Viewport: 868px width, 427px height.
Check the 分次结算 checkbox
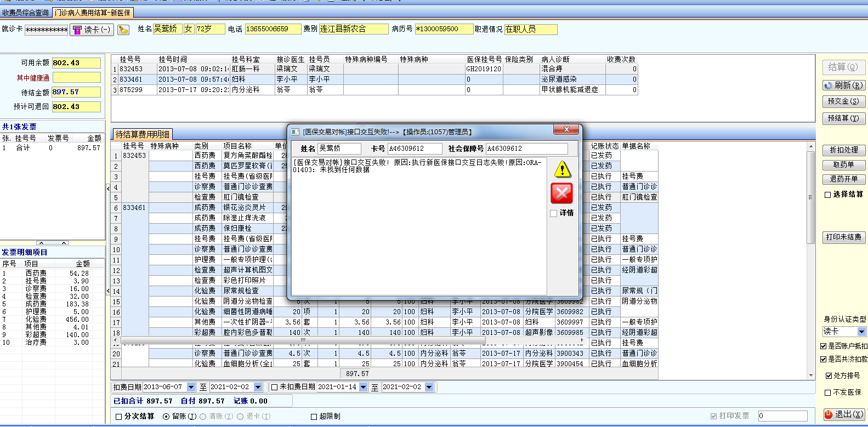coord(119,417)
